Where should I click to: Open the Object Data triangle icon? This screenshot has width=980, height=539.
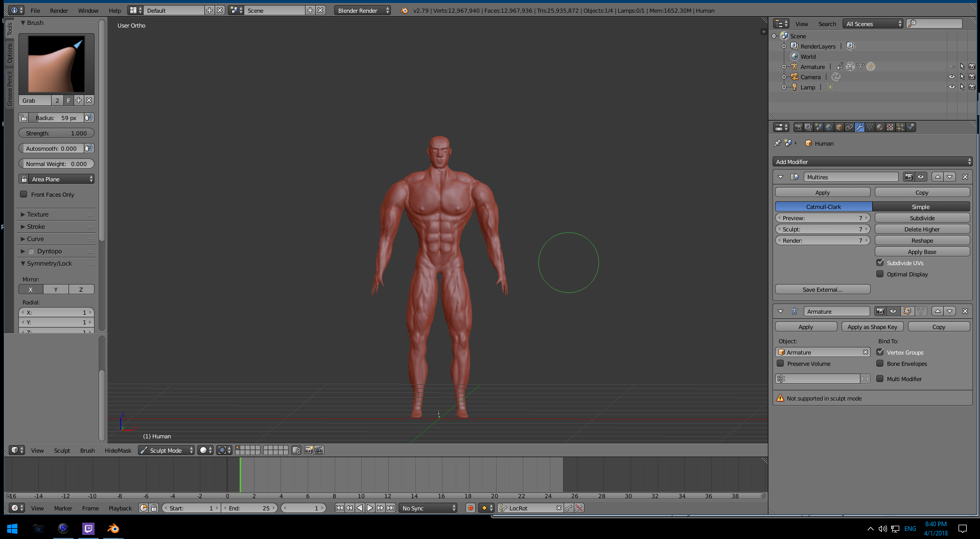[x=870, y=127]
